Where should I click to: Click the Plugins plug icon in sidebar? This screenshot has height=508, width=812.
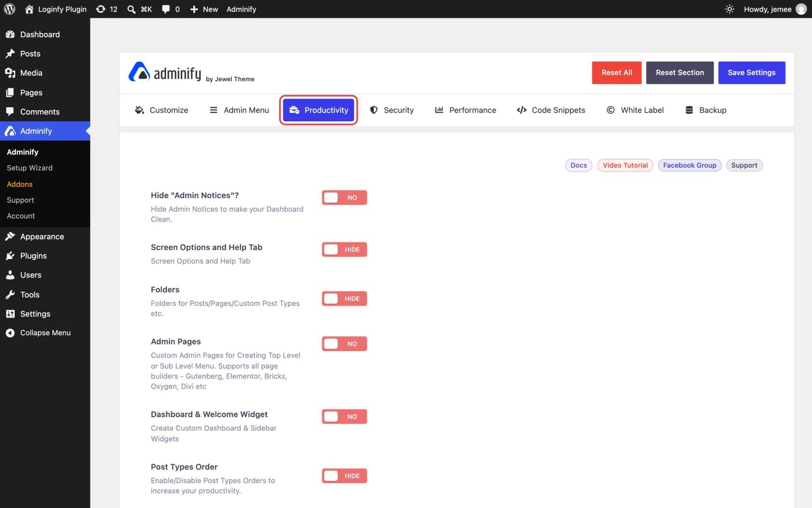tap(10, 256)
